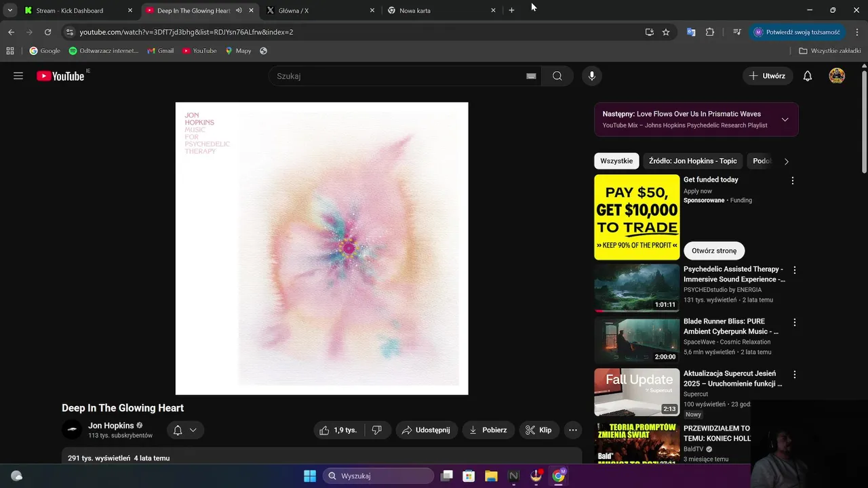868x488 pixels.
Task: Open Fall Update Supercut video thumbnail
Action: 637,392
